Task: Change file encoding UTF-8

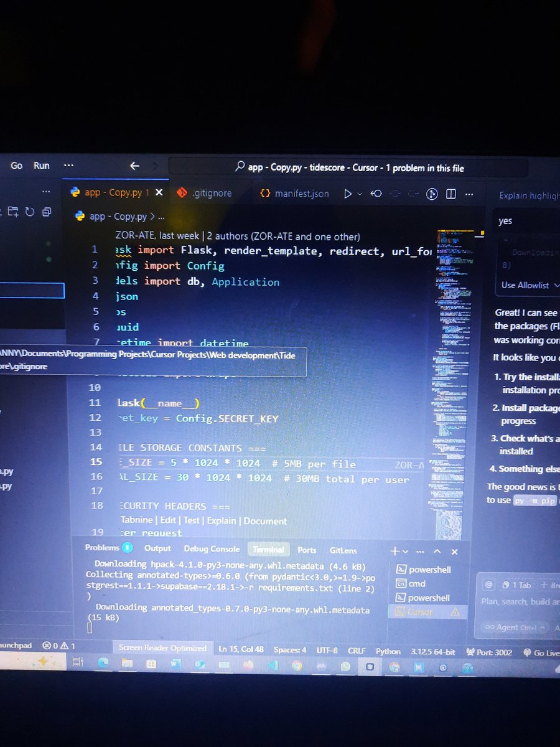Action: pyautogui.click(x=327, y=651)
